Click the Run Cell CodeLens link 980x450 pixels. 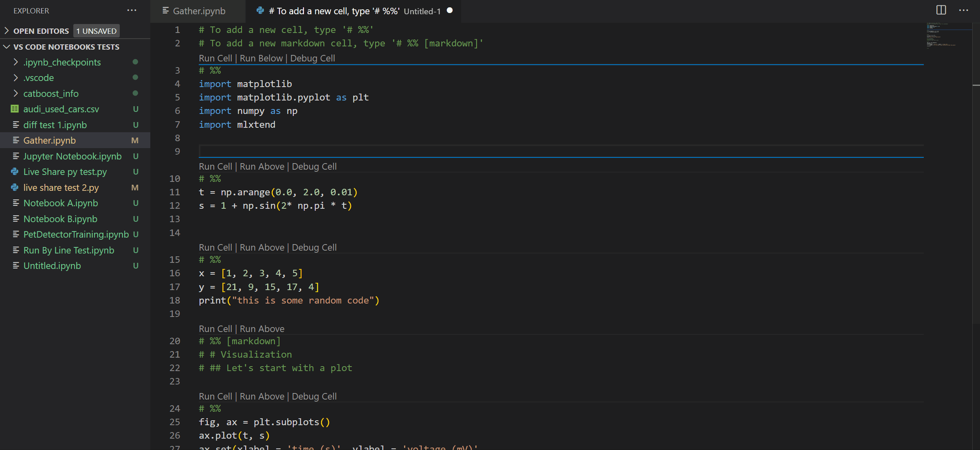coord(215,58)
